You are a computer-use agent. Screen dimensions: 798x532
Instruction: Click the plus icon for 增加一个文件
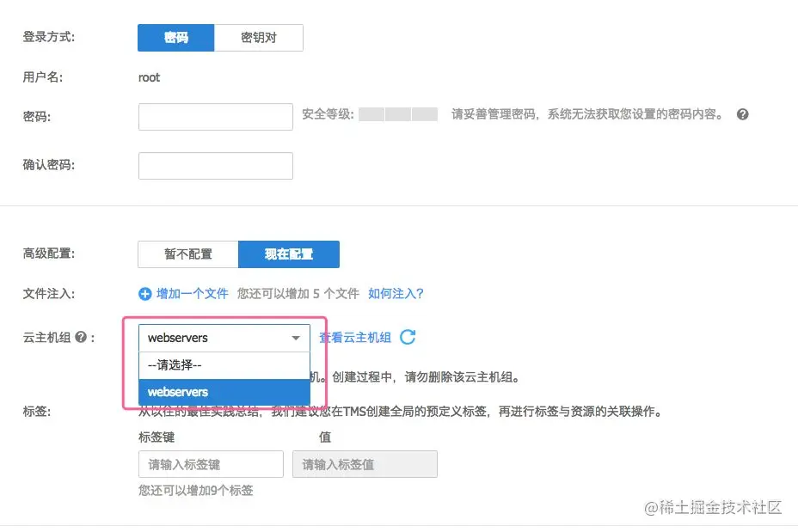pos(145,294)
